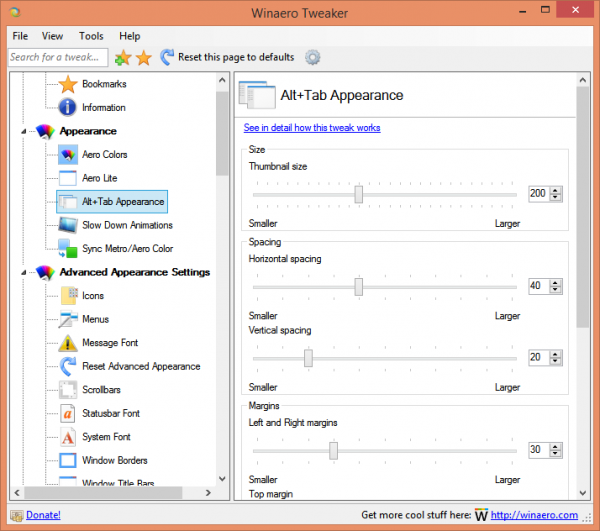Click the Scrollbars item icon
This screenshot has width=600, height=531.
point(68,390)
